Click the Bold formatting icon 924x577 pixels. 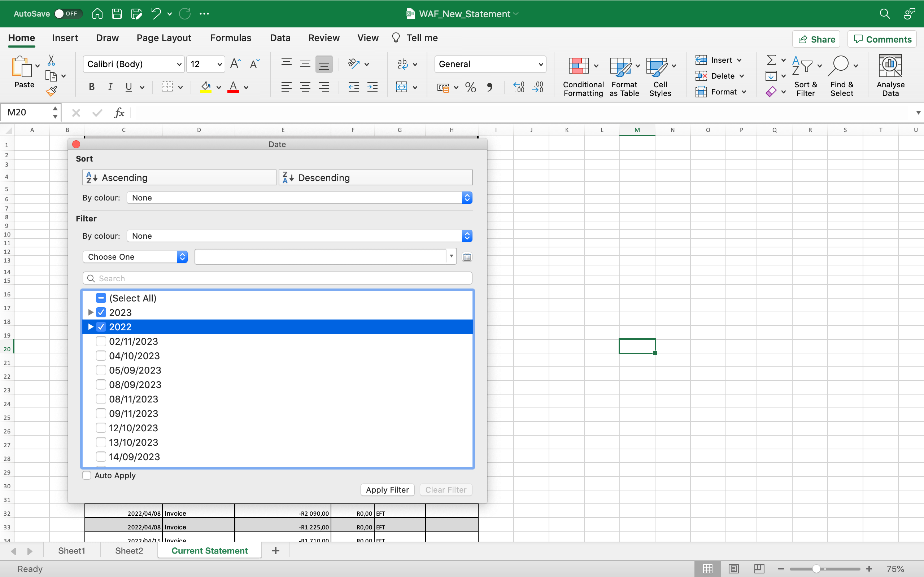[x=92, y=87]
